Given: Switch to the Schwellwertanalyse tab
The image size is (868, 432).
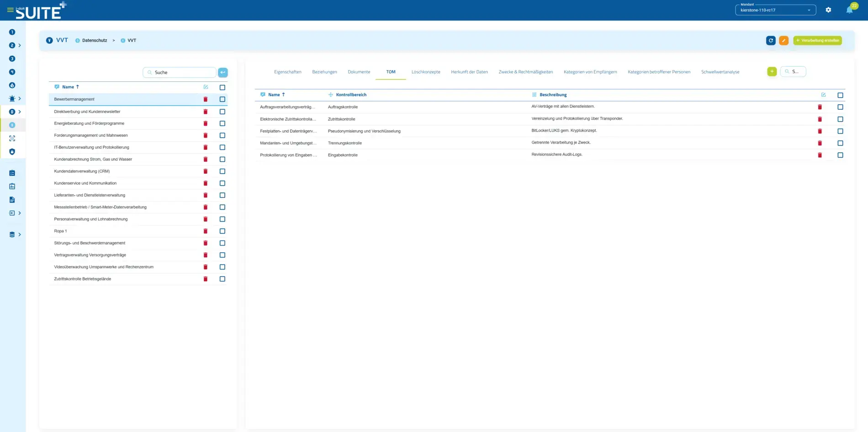Looking at the screenshot, I should [x=720, y=72].
